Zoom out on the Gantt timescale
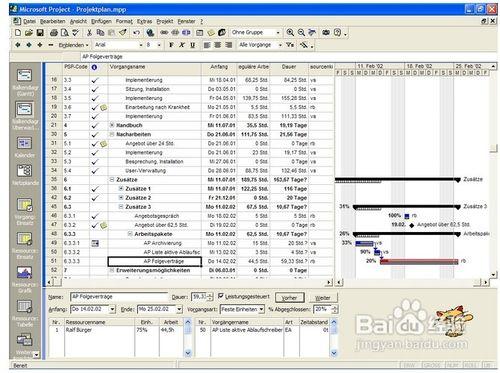Screen dimensions: 500x373 pyautogui.click(x=301, y=33)
